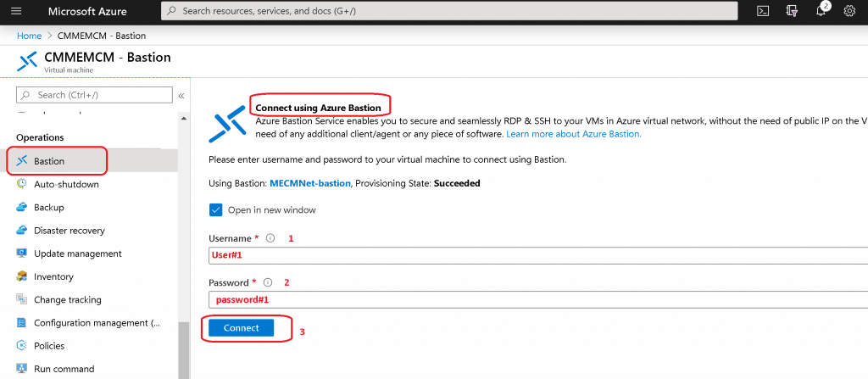
Task: Focus the sidebar Search (Ctrl+/) box
Action: coord(94,95)
